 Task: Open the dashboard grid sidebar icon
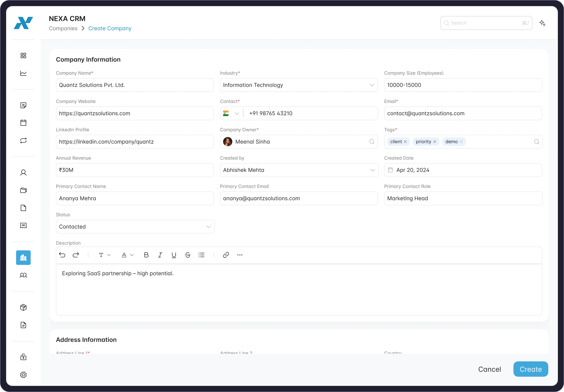pyautogui.click(x=23, y=55)
